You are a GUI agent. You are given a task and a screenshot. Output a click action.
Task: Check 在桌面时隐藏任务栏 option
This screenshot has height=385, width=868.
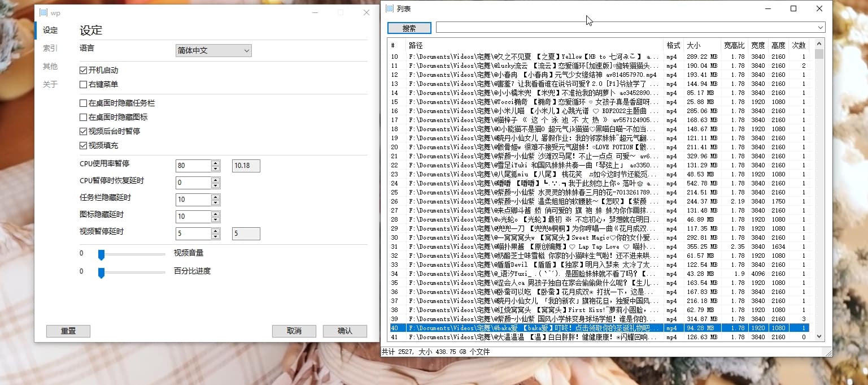click(x=84, y=103)
